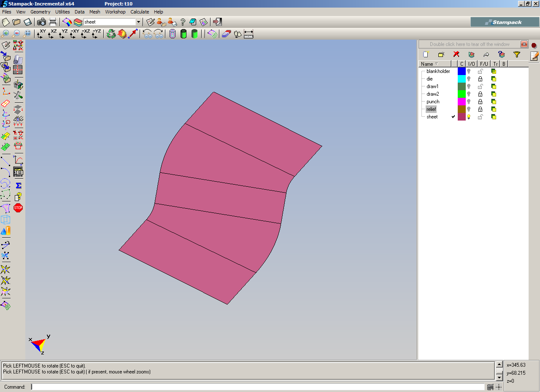This screenshot has height=392, width=540.
Task: Click the Stampack logo button
Action: coord(505,22)
